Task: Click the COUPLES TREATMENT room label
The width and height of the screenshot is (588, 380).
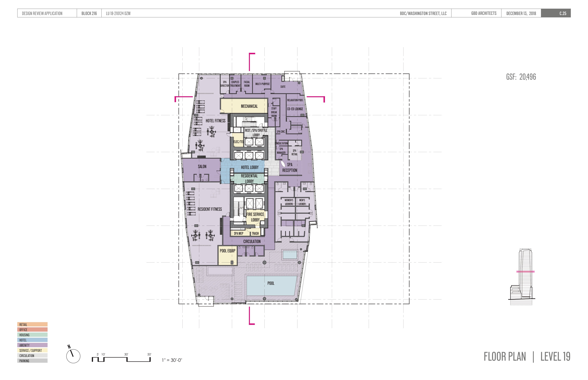Action: click(235, 84)
